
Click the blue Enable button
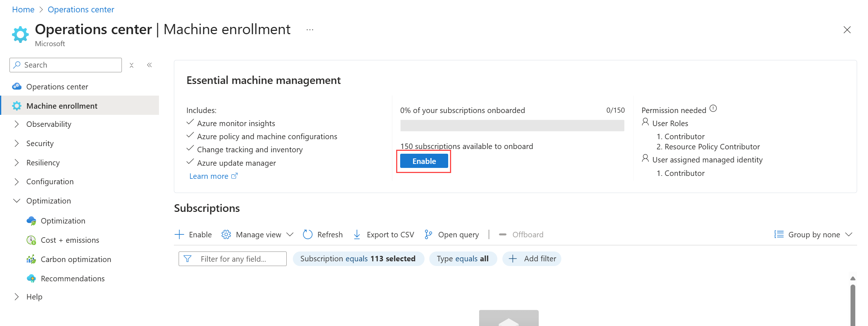pyautogui.click(x=424, y=161)
